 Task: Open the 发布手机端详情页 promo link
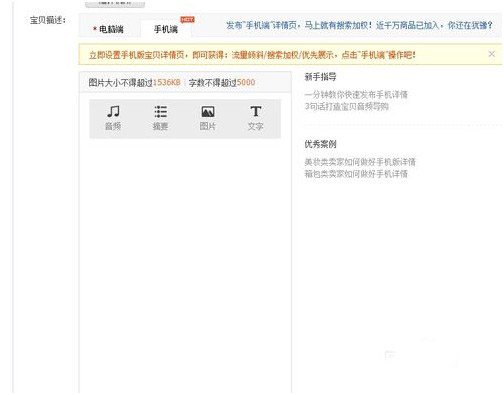359,25
